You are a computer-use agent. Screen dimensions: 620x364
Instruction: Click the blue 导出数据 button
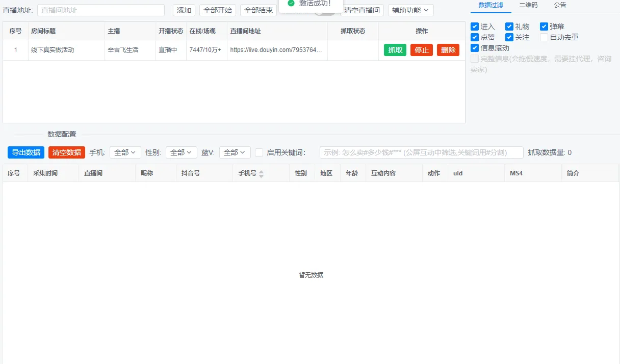(x=26, y=152)
